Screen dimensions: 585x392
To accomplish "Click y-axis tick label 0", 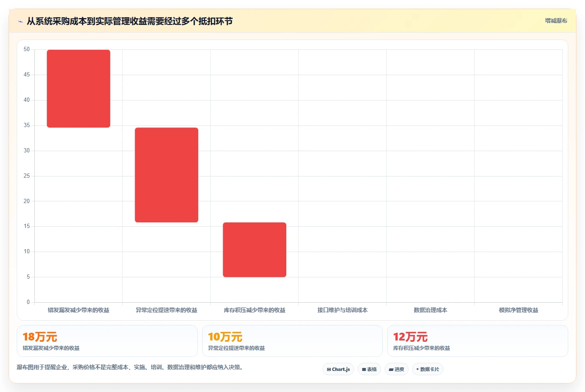I will coord(28,302).
